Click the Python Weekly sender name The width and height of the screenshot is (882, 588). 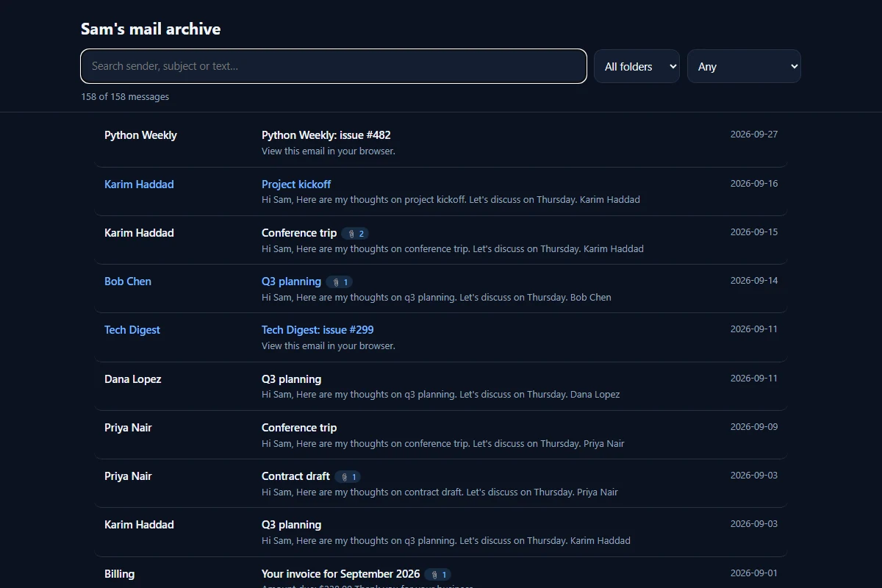pyautogui.click(x=140, y=135)
